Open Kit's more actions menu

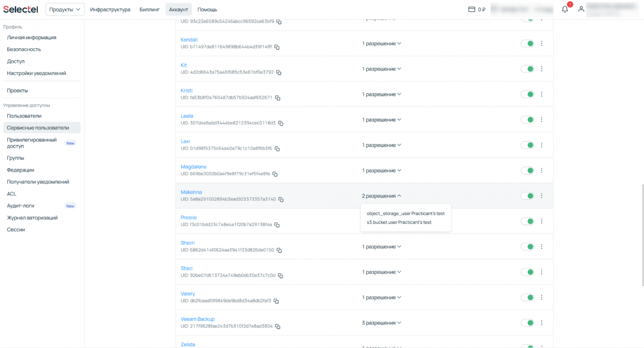[542, 69]
